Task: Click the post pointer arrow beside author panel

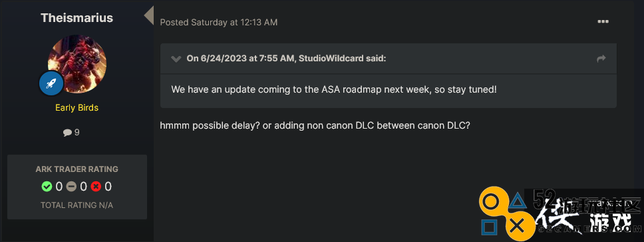Action: pos(148,15)
